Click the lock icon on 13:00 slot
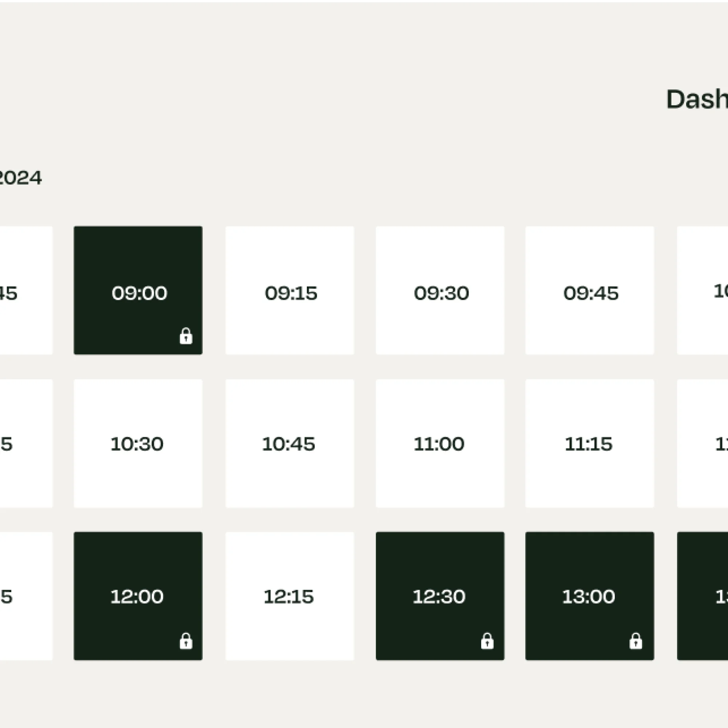 click(x=636, y=641)
